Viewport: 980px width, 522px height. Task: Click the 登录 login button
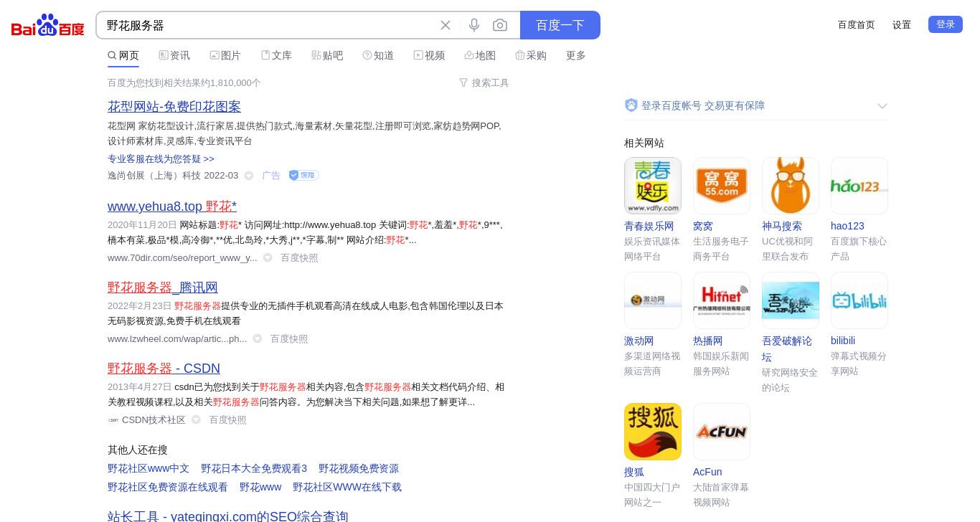(x=946, y=24)
